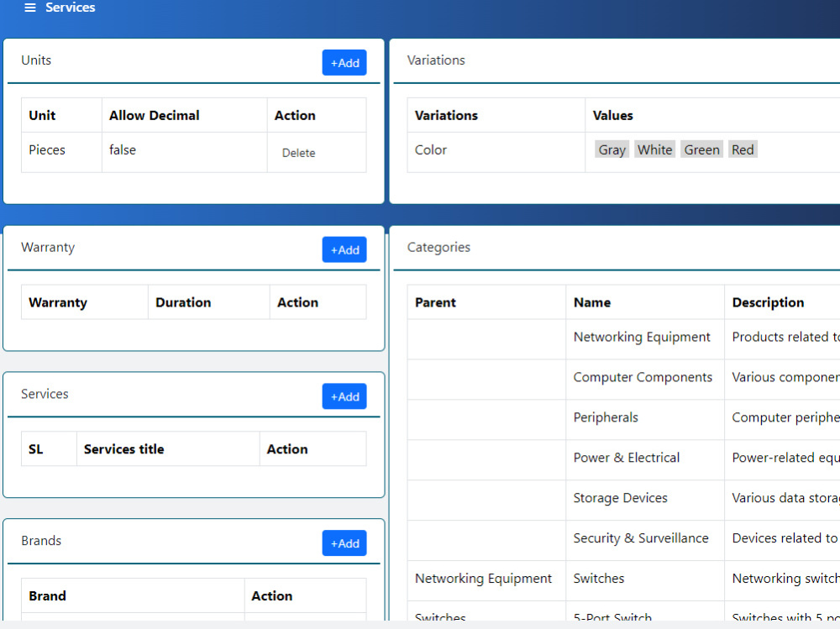
Task: Delete the Pieces unit row
Action: click(x=298, y=153)
